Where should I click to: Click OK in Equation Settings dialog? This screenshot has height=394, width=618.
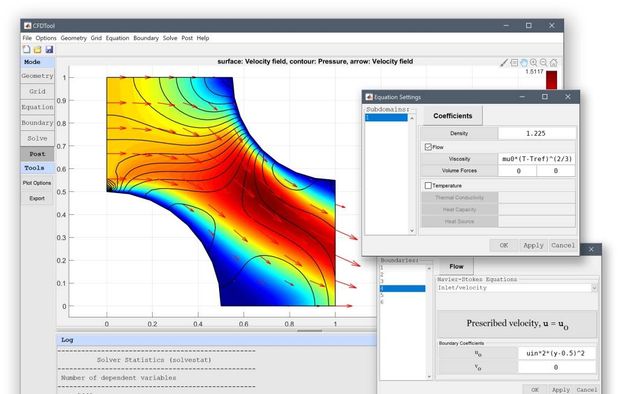504,245
